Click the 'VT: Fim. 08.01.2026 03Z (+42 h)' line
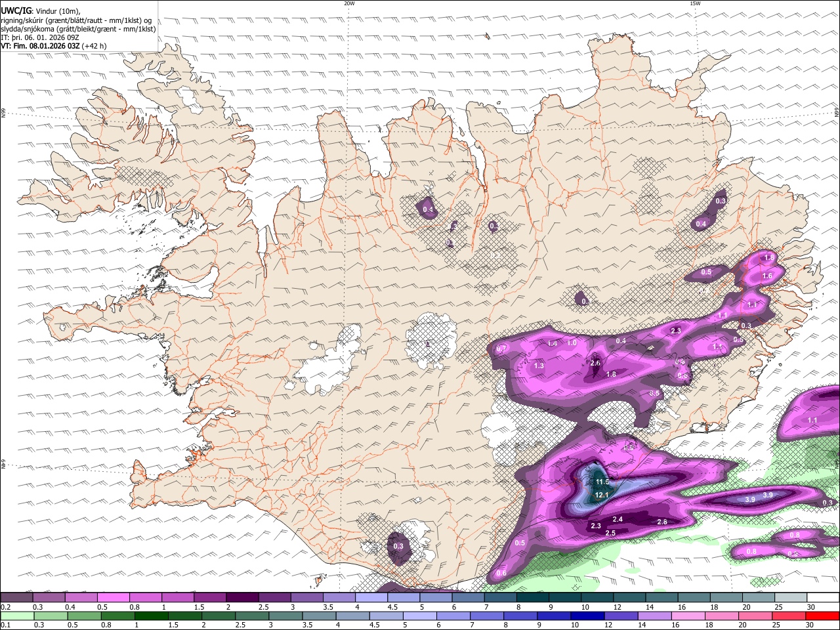Image resolution: width=840 pixels, height=630 pixels. [54, 46]
